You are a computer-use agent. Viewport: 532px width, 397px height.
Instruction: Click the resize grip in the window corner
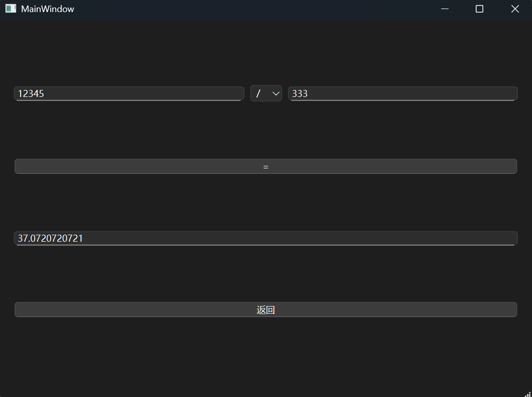pos(527,393)
